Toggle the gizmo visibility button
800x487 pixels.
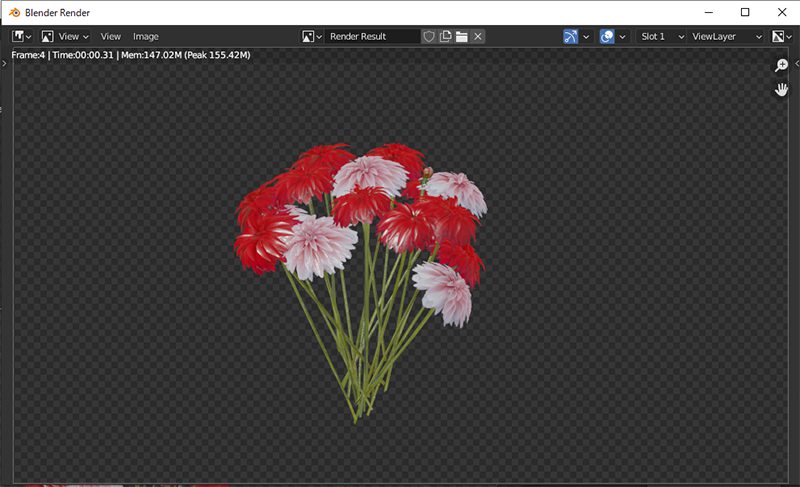(571, 36)
